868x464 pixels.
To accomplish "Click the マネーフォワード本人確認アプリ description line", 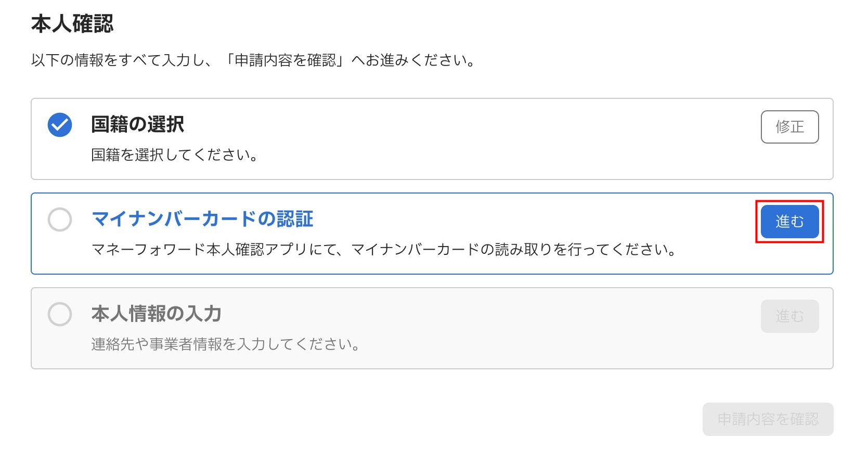I will (x=383, y=250).
